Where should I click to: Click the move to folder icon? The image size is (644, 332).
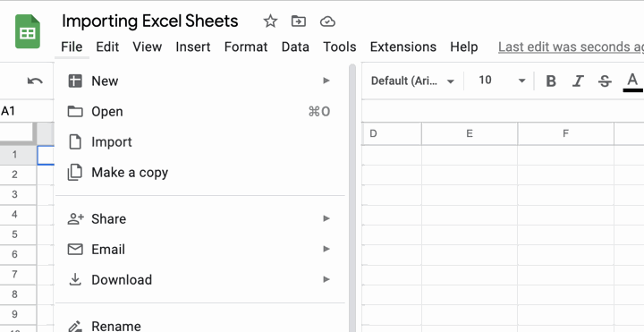pyautogui.click(x=299, y=21)
